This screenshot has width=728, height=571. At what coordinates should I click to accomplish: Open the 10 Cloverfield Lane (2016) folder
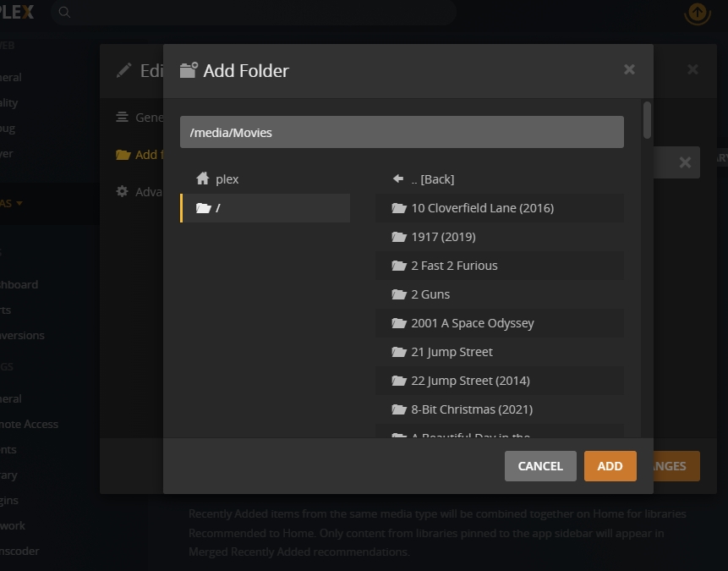(x=499, y=208)
